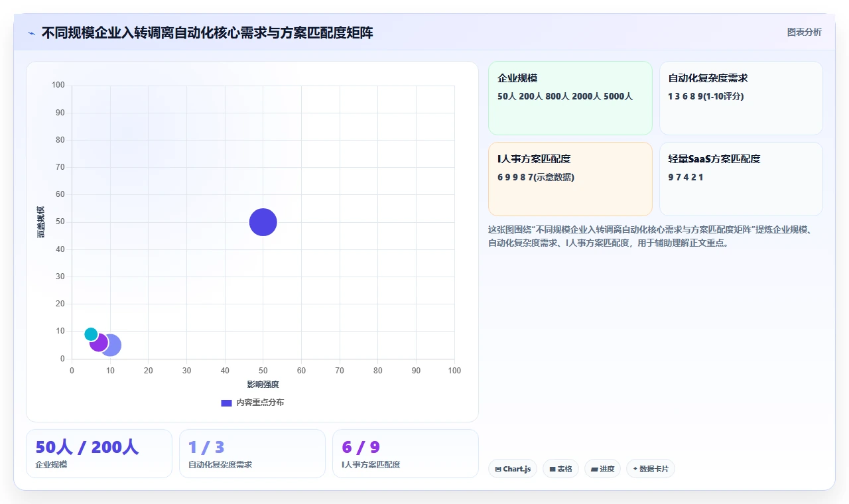Image resolution: width=849 pixels, height=504 pixels.
Task: Click the x-axis label 影响强度
Action: click(263, 384)
